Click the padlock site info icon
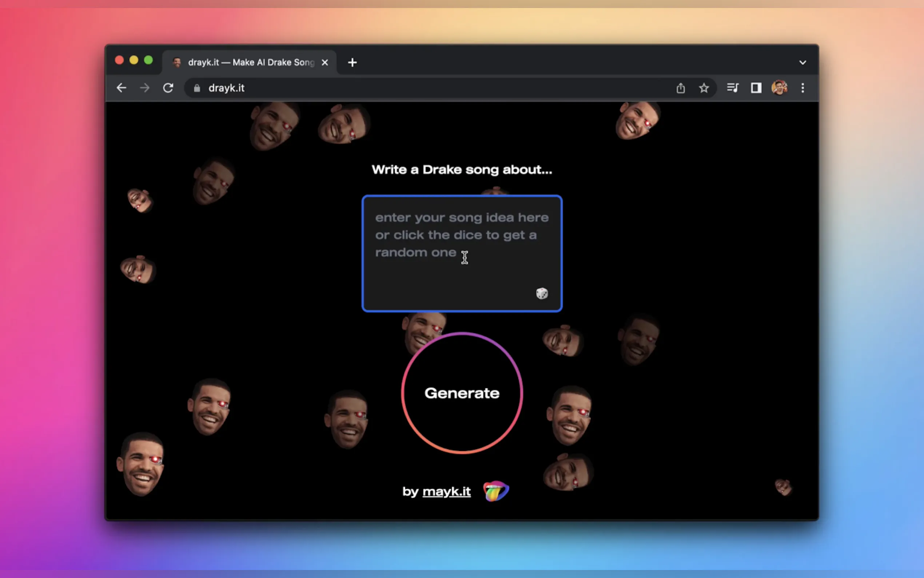 [x=197, y=88]
